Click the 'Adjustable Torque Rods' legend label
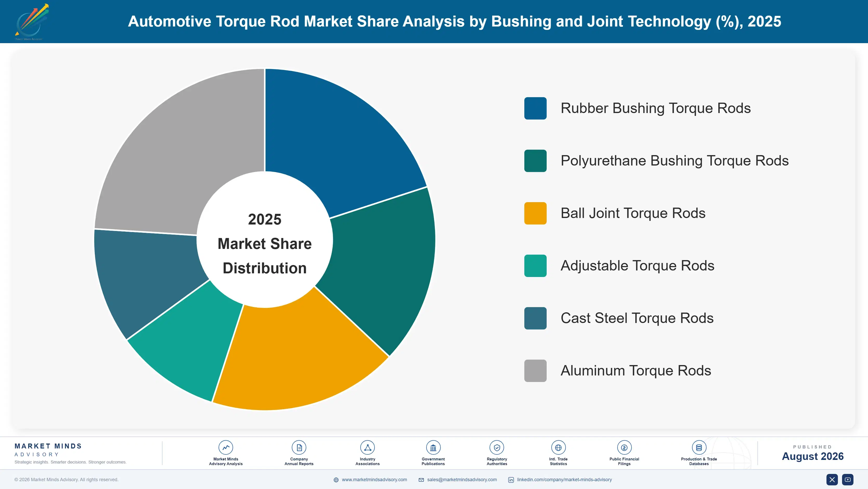This screenshot has width=868, height=489. (637, 265)
